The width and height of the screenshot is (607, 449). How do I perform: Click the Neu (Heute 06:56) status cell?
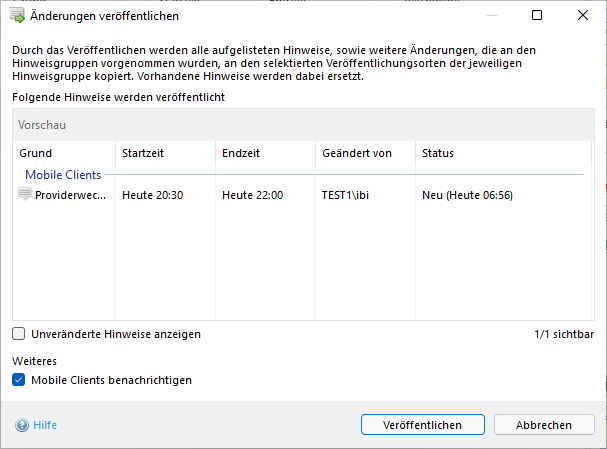click(x=467, y=195)
